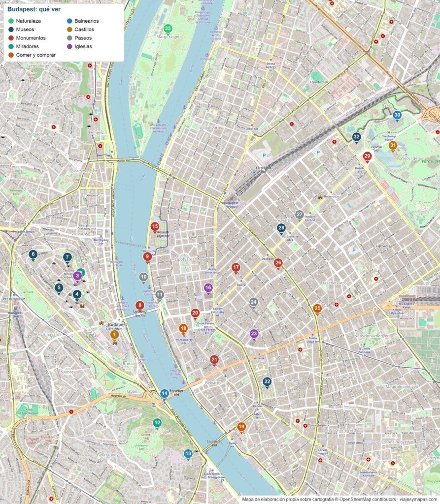440x504 pixels.
Task: Click the green Naturaleza legend dot
Action: point(11,21)
